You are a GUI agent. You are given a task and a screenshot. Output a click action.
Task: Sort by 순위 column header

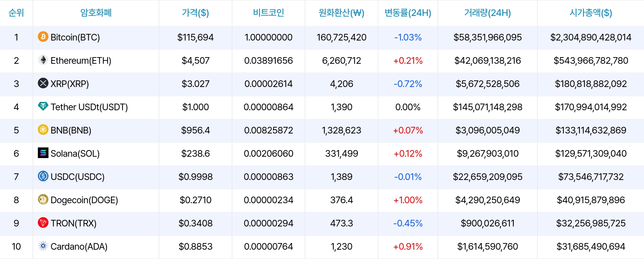coord(16,13)
